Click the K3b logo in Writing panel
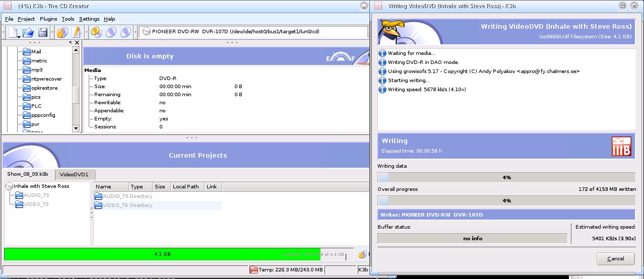 (621, 146)
